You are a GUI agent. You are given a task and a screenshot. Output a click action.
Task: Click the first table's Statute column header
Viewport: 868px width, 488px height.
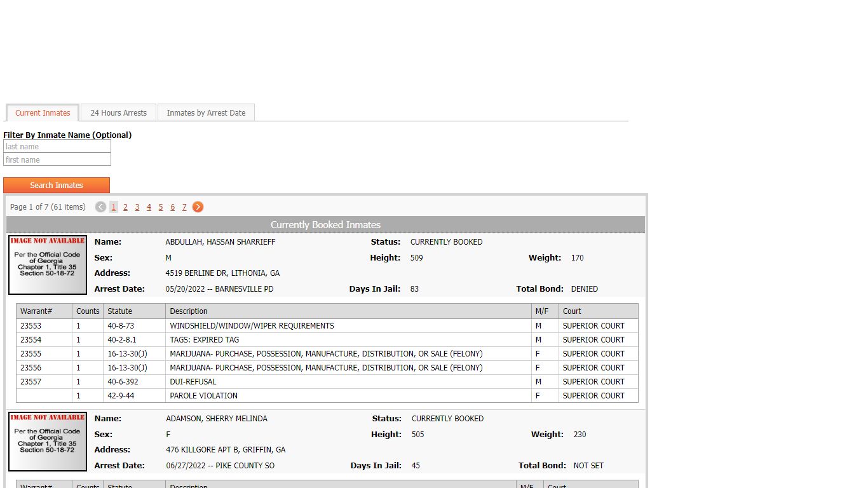134,311
